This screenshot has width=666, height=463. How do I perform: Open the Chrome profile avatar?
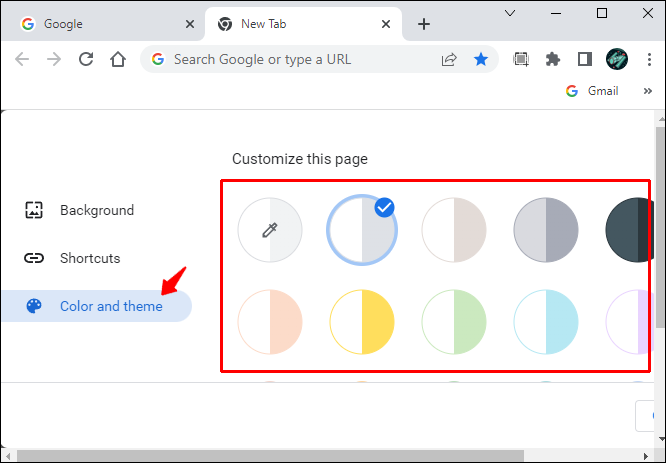coord(617,59)
